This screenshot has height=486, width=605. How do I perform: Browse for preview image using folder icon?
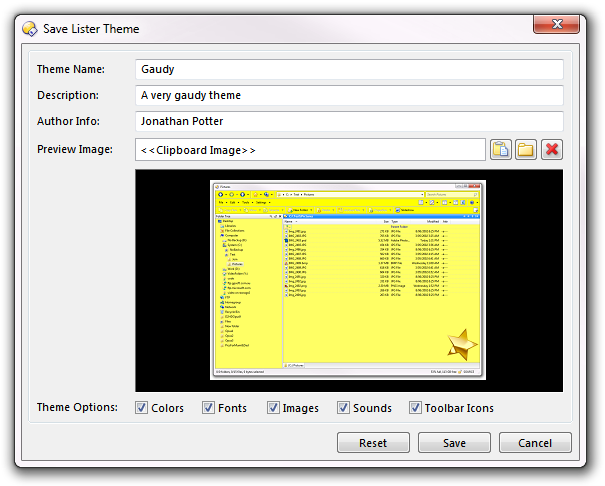click(x=526, y=150)
